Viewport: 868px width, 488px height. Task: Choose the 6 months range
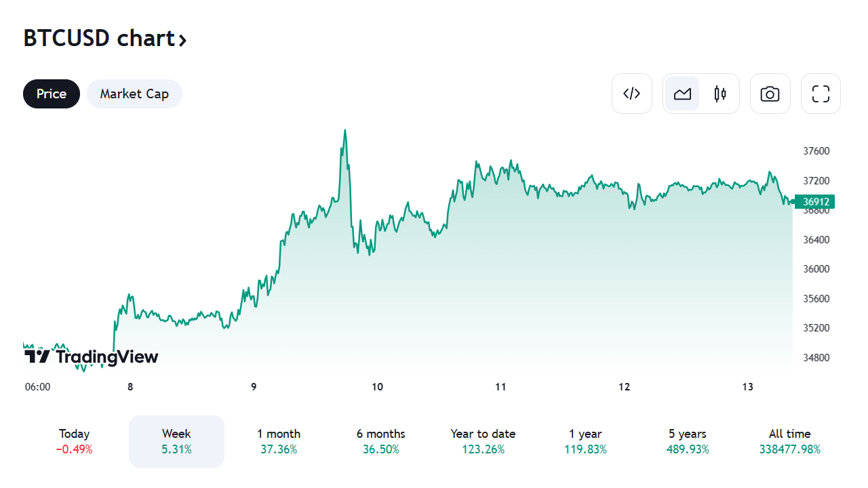(380, 441)
